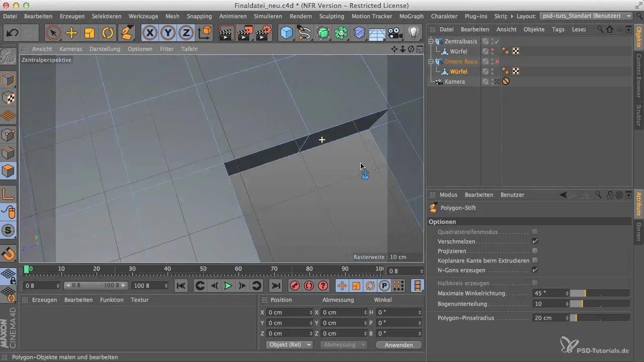Toggle the Z axis lock
Viewport: 644px width, 362px height.
tap(186, 33)
